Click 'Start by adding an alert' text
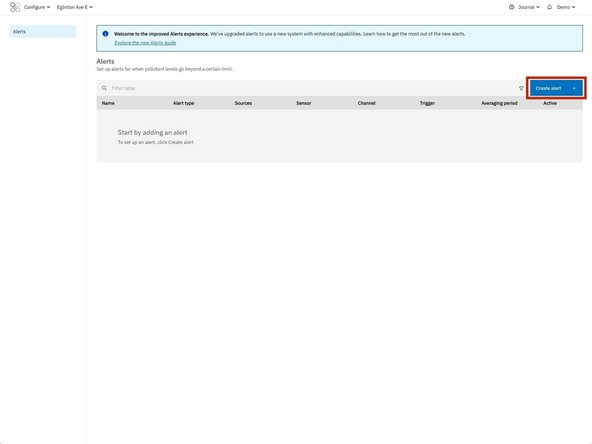Viewport: 592px width, 444px height. (153, 133)
